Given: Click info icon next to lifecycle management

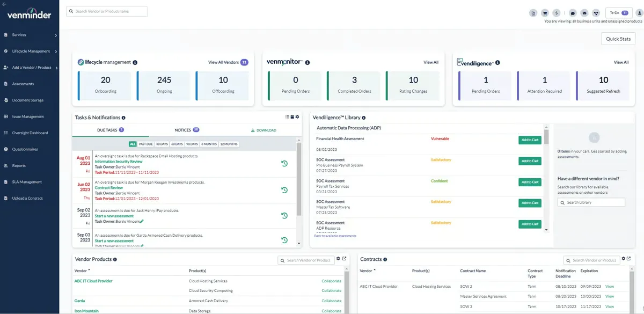Looking at the screenshot, I should pyautogui.click(x=135, y=62).
